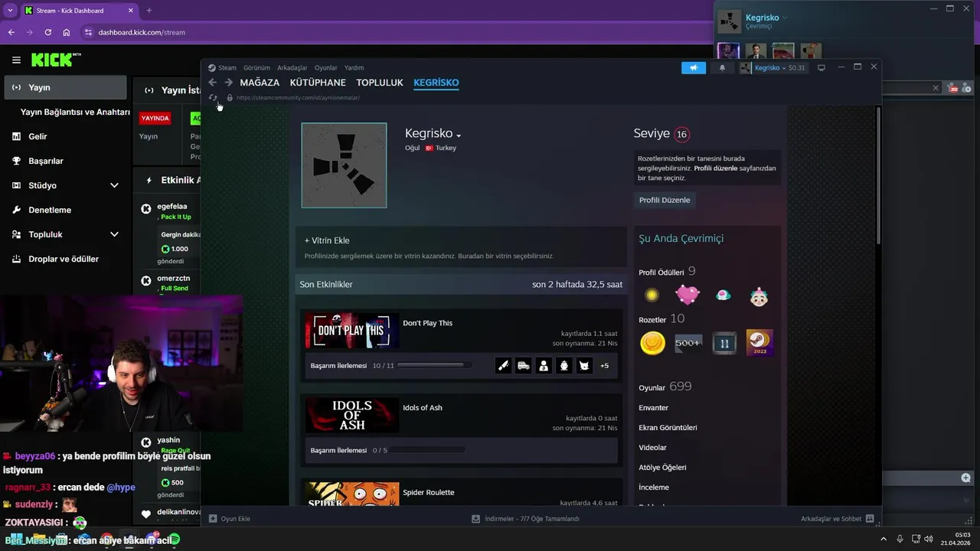Click the gold coin profile award
The image size is (980, 551).
point(652,295)
